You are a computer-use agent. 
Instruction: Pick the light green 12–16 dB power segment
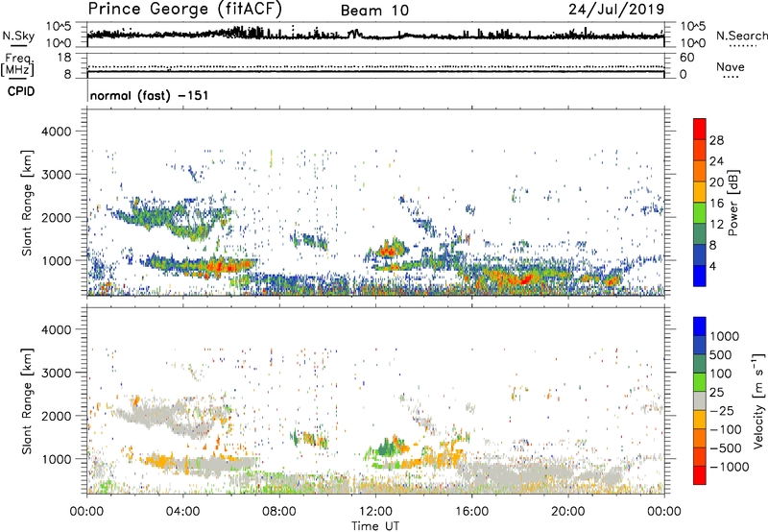pos(700,213)
